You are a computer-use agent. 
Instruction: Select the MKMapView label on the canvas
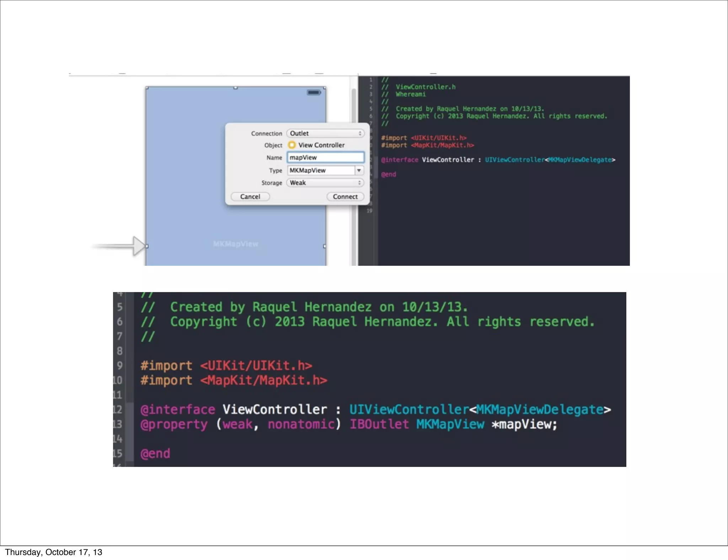pos(235,244)
